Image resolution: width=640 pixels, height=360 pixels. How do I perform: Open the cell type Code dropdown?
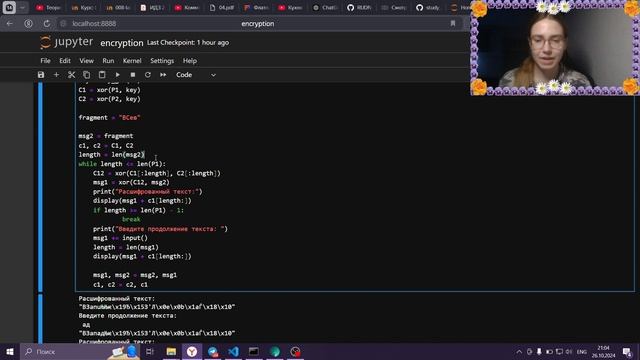pyautogui.click(x=196, y=75)
